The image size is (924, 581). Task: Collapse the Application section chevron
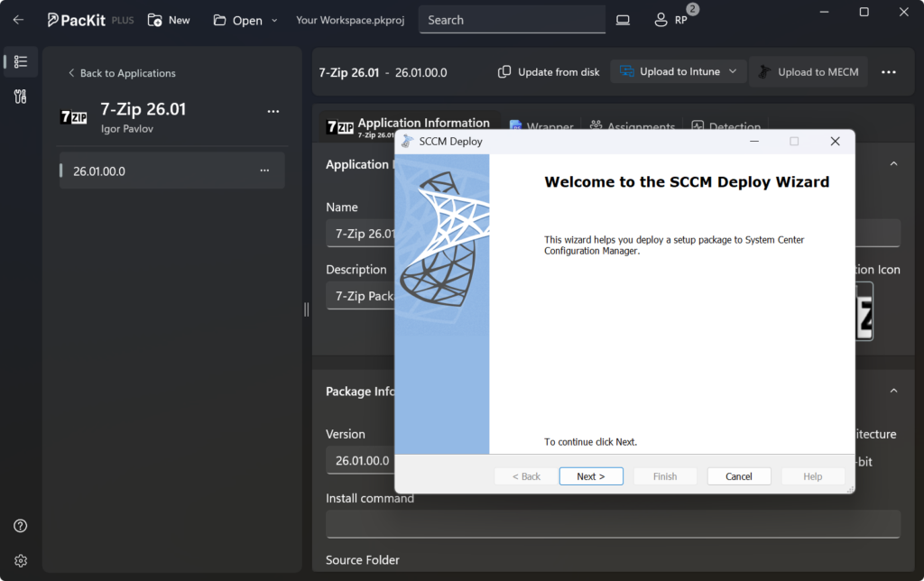[x=894, y=164]
